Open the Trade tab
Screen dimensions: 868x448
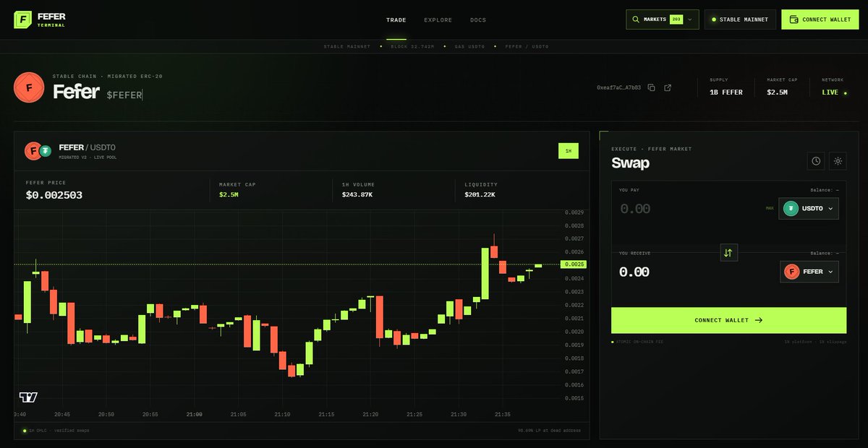click(x=396, y=20)
